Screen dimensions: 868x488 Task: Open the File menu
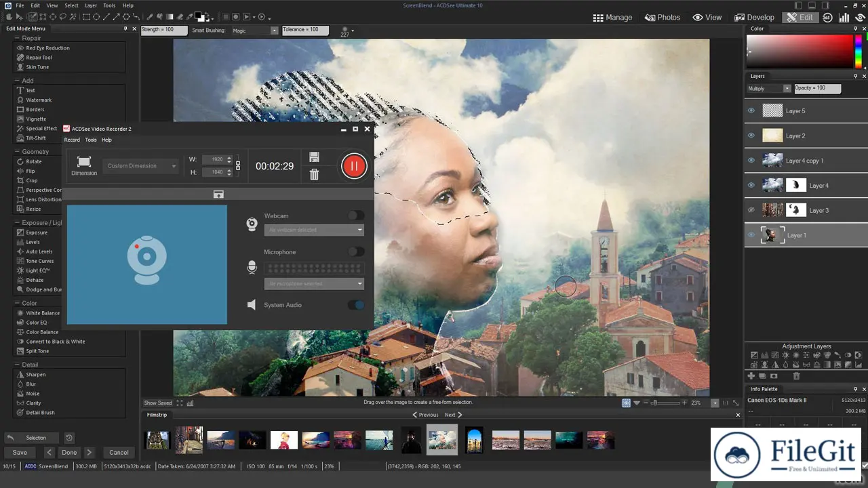click(x=20, y=5)
